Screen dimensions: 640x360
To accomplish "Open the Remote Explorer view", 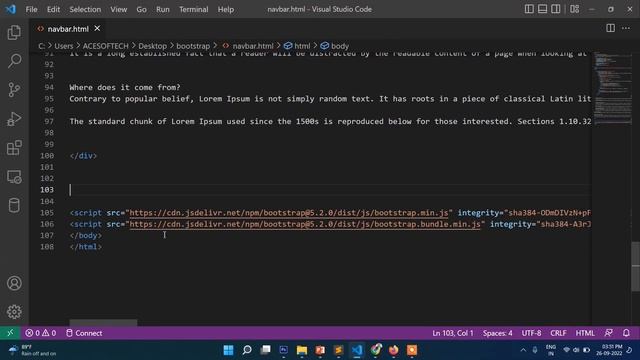I will (x=14, y=177).
